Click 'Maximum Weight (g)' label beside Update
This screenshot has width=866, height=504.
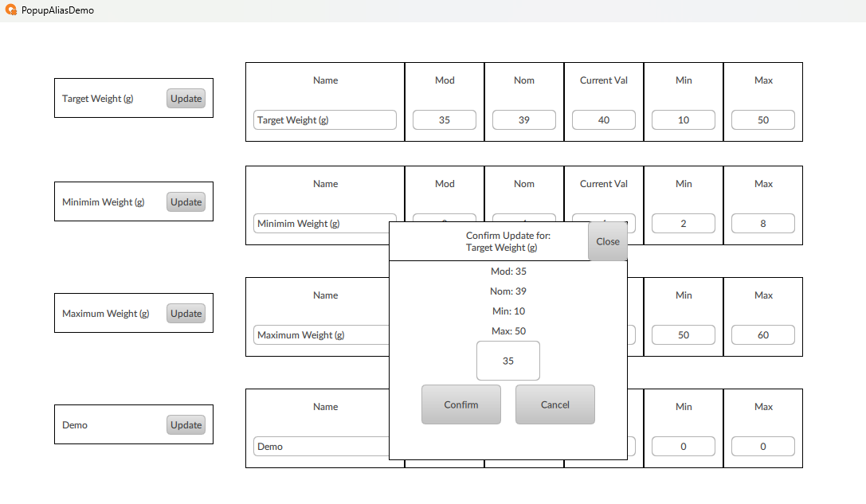tap(105, 314)
